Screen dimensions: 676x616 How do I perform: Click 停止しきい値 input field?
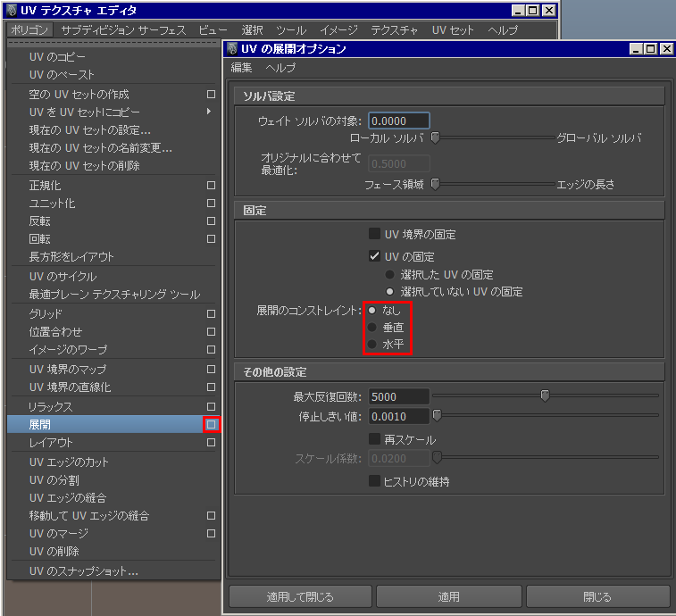coord(399,416)
